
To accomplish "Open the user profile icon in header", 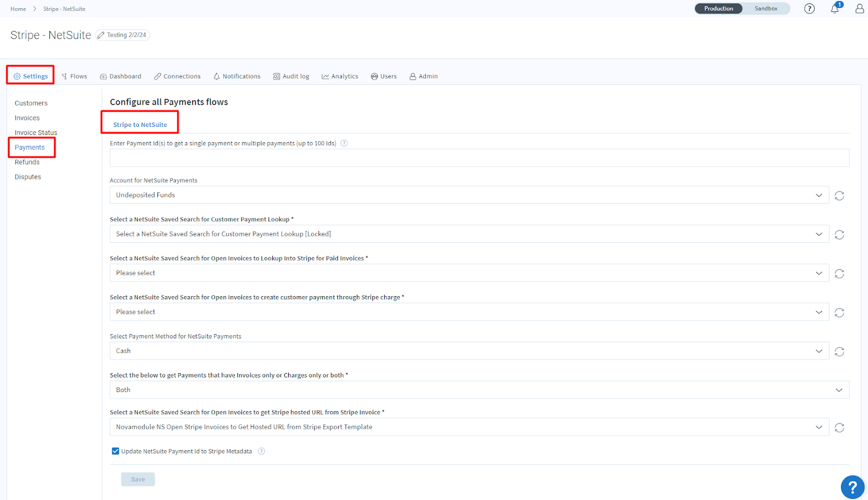I will coord(859,9).
